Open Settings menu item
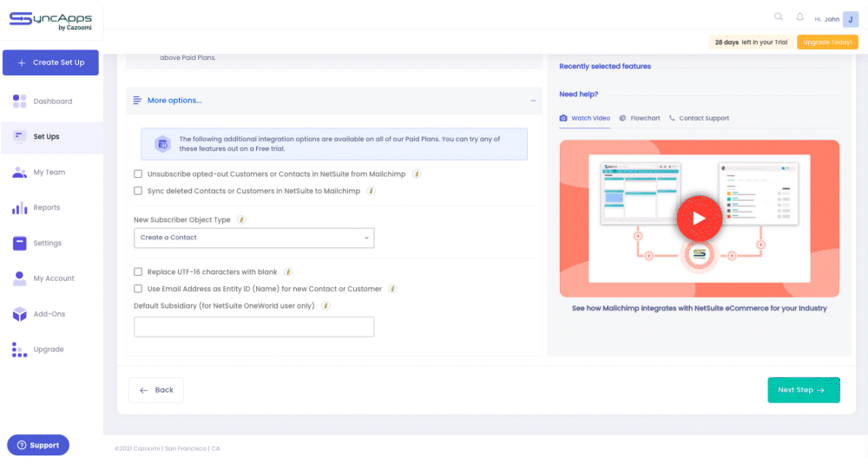Image resolution: width=868 pixels, height=470 pixels. [x=51, y=243]
